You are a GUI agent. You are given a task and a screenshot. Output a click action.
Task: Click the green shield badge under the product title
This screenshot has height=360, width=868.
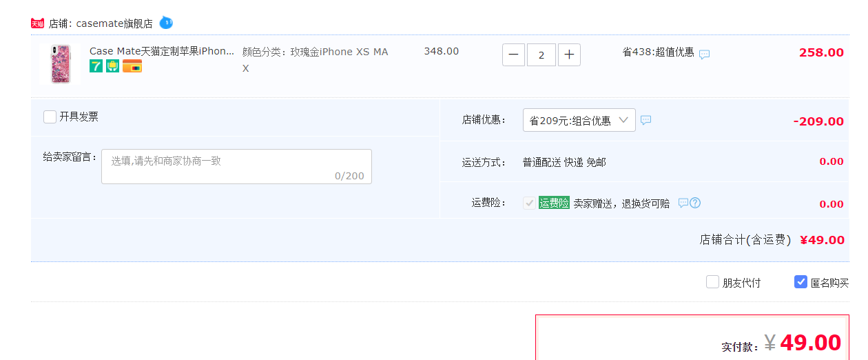(112, 66)
